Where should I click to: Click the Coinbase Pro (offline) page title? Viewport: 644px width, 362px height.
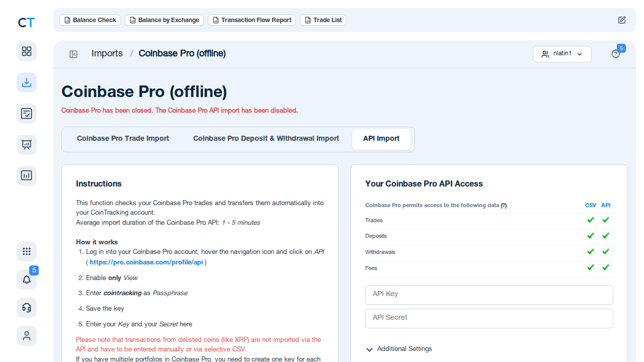144,92
